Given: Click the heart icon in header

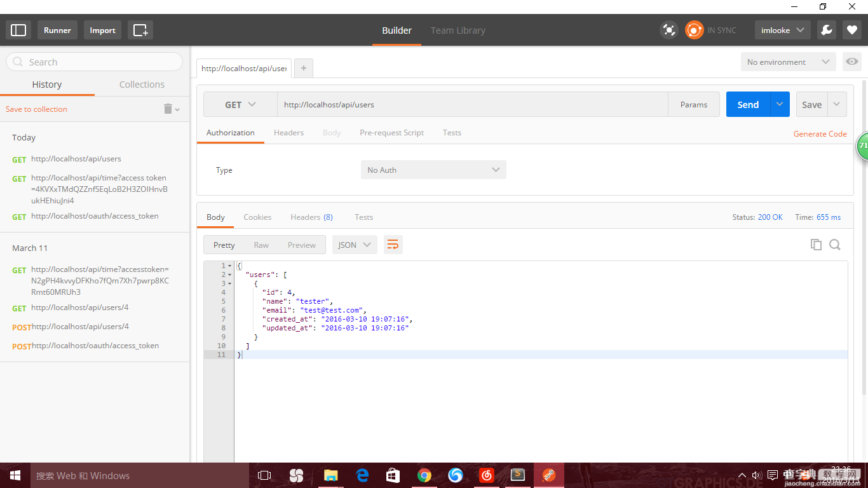Looking at the screenshot, I should [851, 30].
